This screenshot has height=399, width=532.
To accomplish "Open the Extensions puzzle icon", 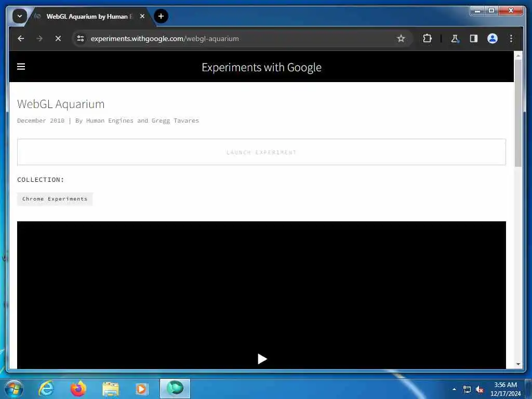I will [x=427, y=38].
